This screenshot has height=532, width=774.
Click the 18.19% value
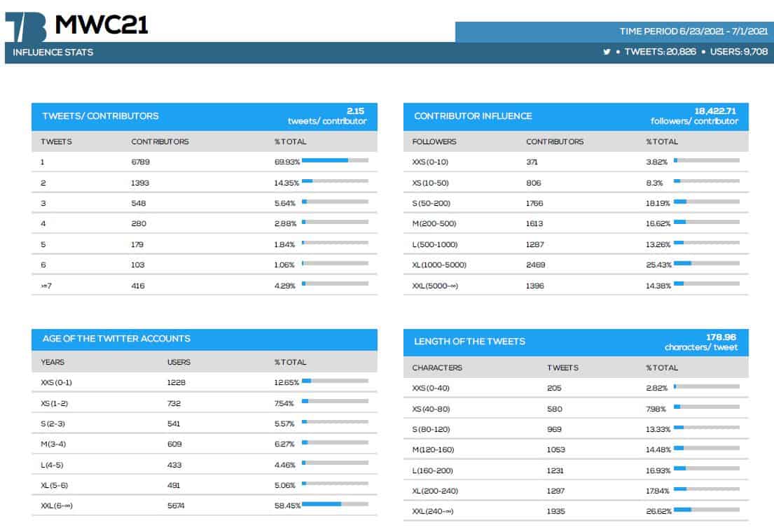658,203
